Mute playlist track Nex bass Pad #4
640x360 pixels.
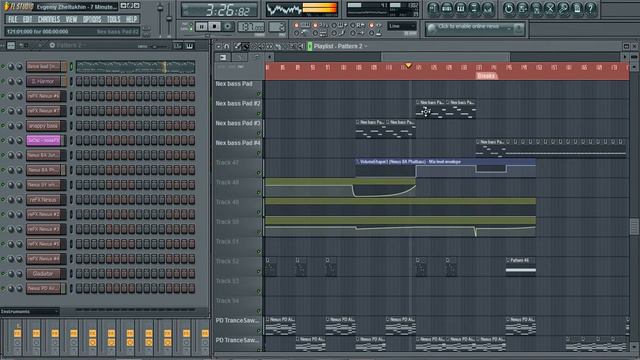click(258, 153)
